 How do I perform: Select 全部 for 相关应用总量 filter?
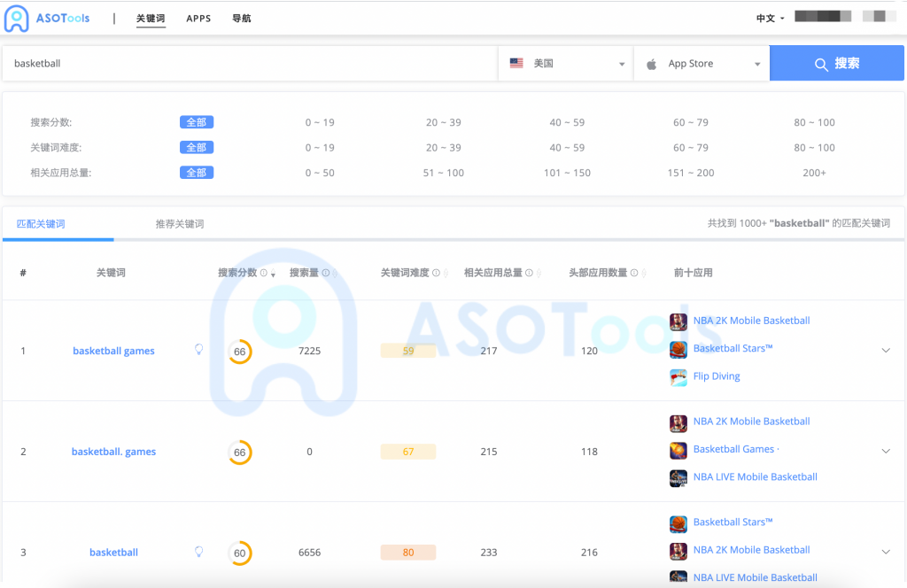click(197, 173)
